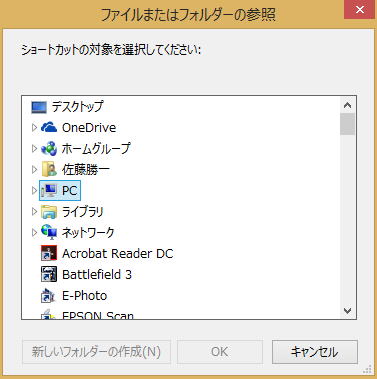
Task: Expand the ライブラリ tree node
Action: click(x=34, y=212)
